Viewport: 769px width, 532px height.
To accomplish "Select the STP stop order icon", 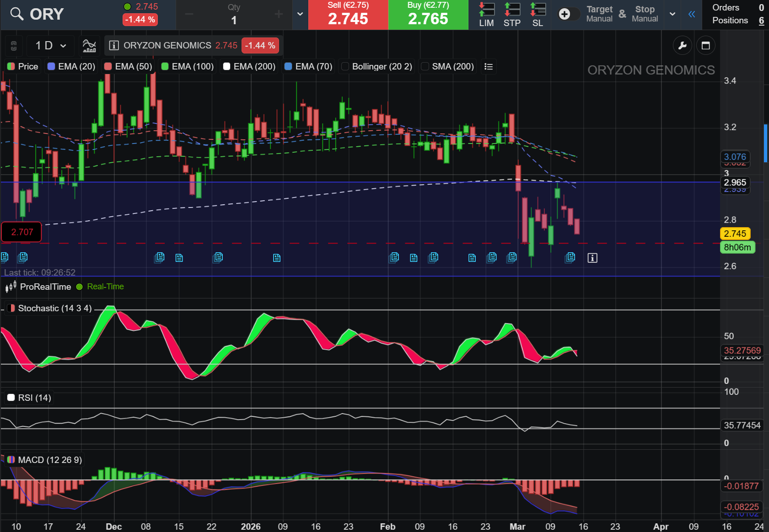I will (x=512, y=15).
